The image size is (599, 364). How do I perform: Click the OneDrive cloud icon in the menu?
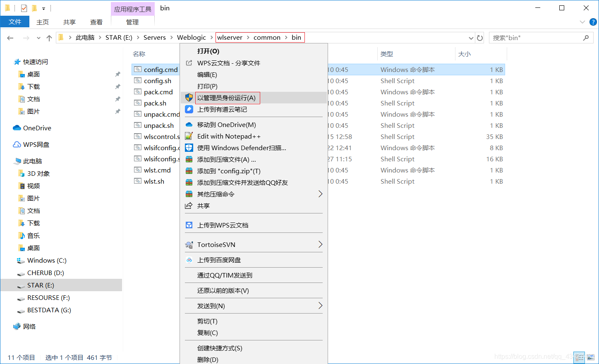(x=189, y=125)
